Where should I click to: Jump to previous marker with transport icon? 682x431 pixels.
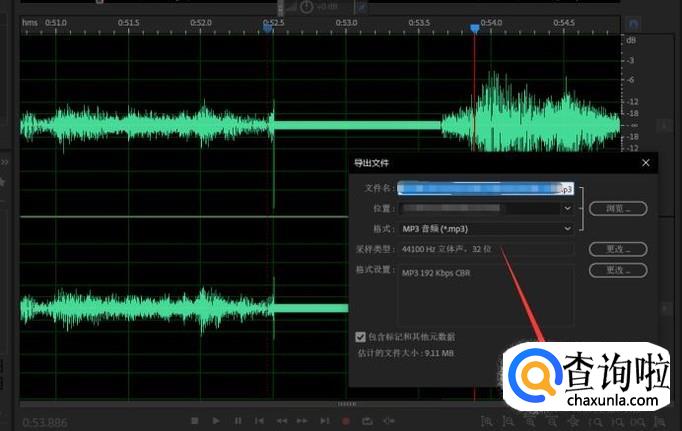click(x=260, y=421)
